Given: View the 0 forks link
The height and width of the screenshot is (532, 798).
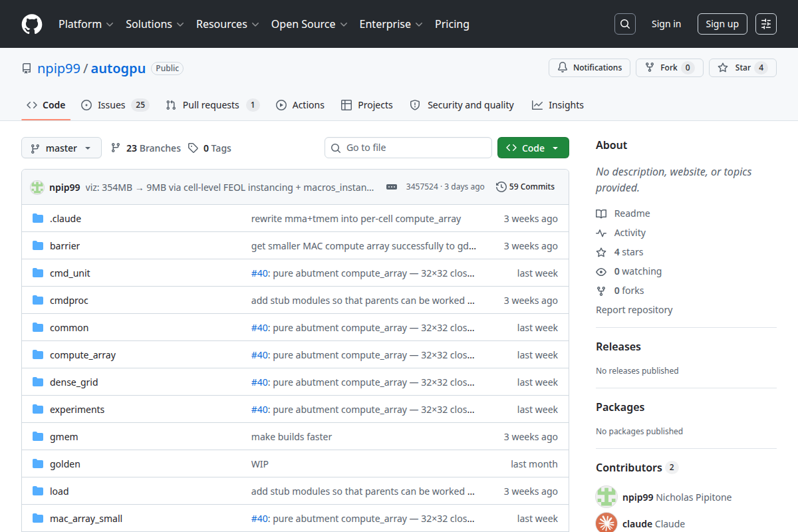Looking at the screenshot, I should 620,291.
